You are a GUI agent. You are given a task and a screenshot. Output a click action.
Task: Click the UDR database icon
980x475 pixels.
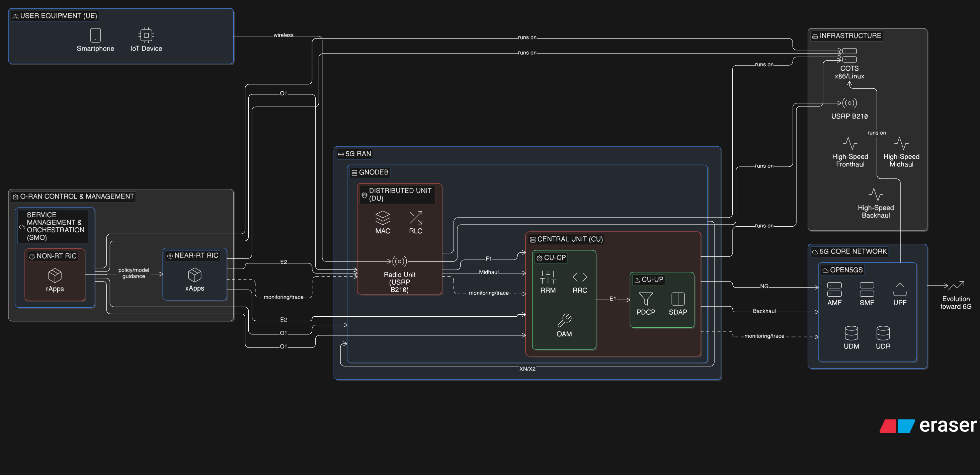click(x=883, y=333)
